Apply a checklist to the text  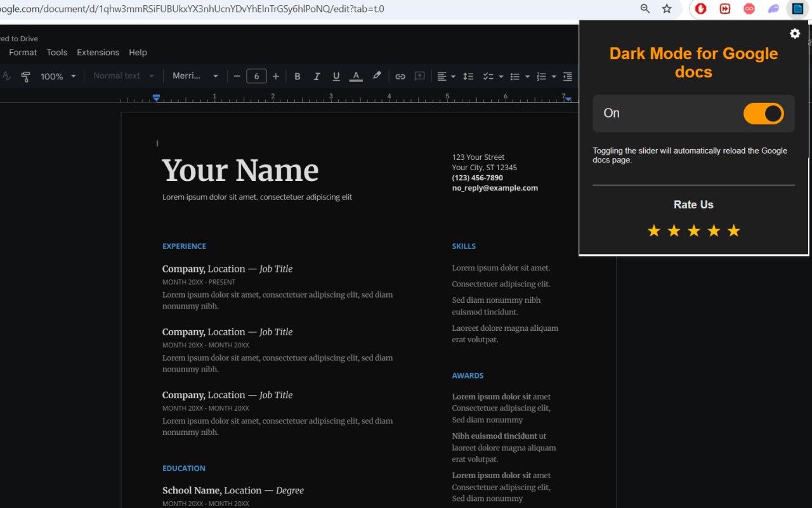click(x=488, y=76)
